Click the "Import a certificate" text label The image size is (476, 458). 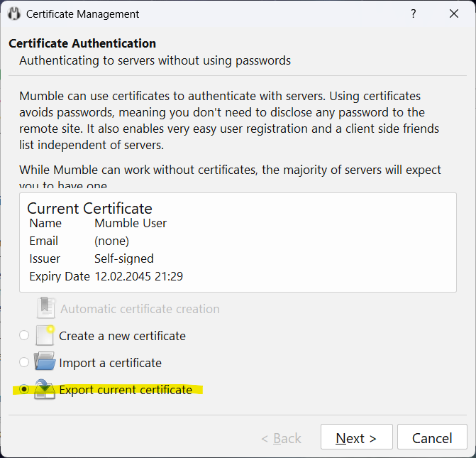pyautogui.click(x=110, y=363)
